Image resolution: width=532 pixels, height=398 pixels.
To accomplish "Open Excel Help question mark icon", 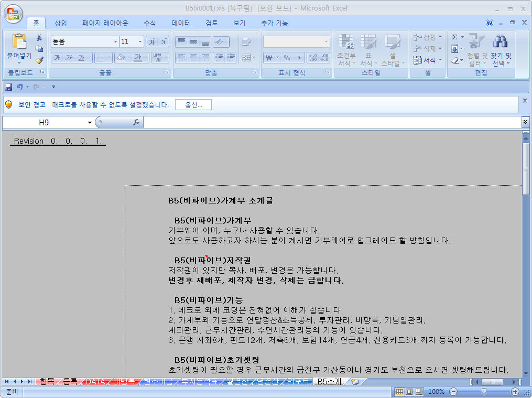I will point(489,23).
